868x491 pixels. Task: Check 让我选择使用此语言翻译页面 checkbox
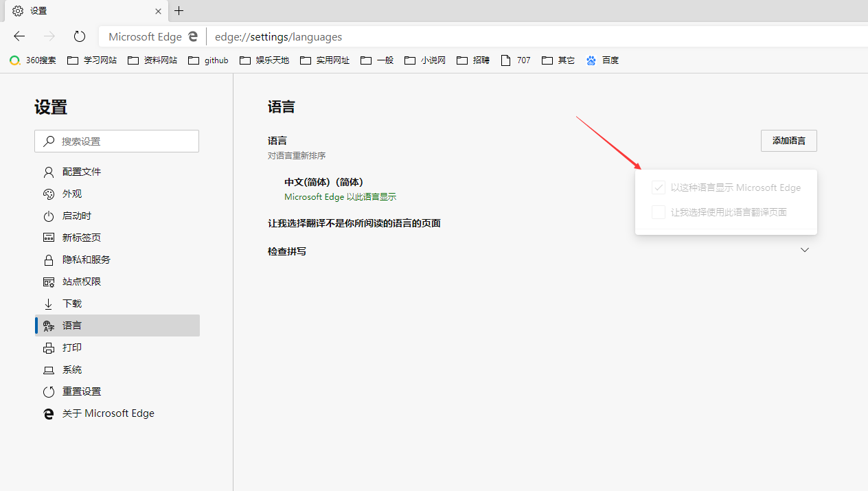[x=659, y=212]
